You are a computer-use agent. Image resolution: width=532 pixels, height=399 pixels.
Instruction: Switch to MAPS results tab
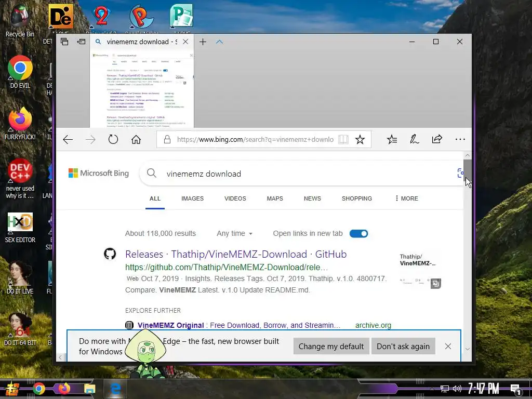coord(275,198)
